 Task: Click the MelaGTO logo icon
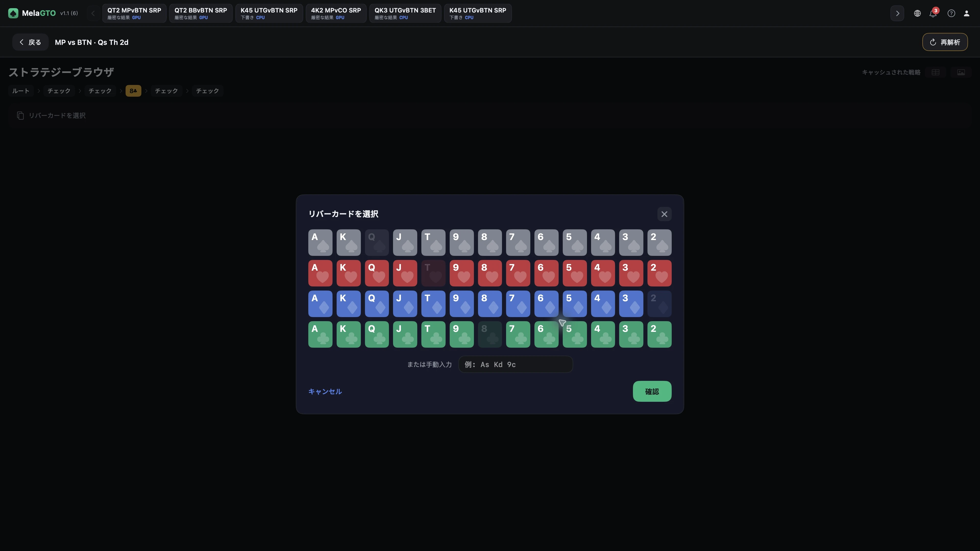click(13, 13)
